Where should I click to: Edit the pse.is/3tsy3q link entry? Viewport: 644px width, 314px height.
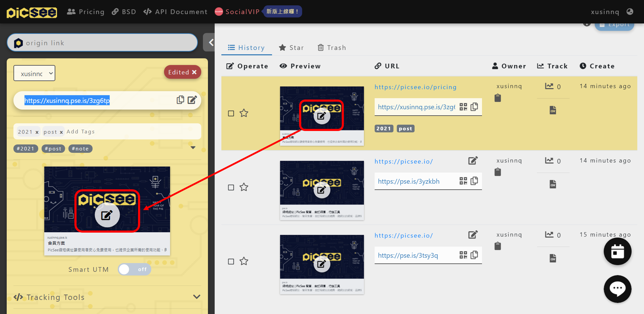(473, 234)
